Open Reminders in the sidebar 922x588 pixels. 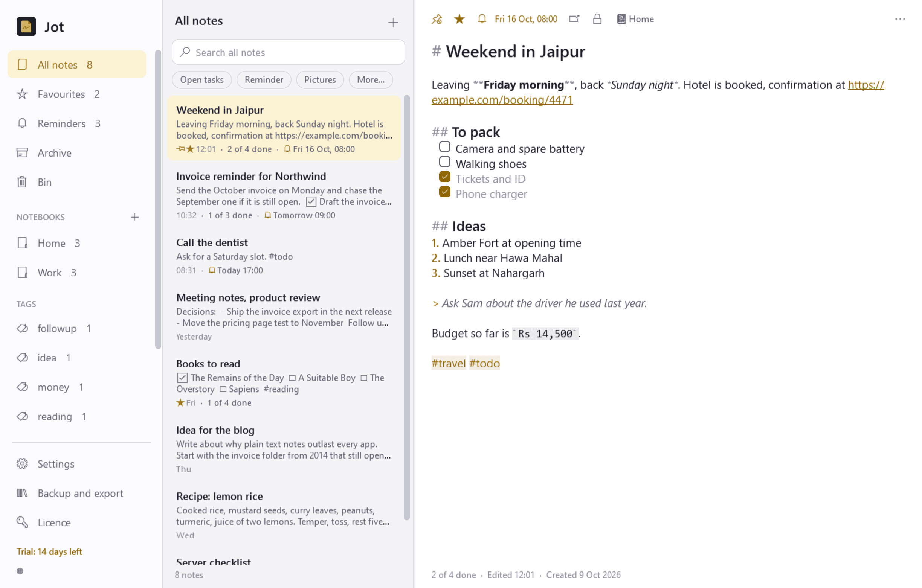click(x=76, y=123)
